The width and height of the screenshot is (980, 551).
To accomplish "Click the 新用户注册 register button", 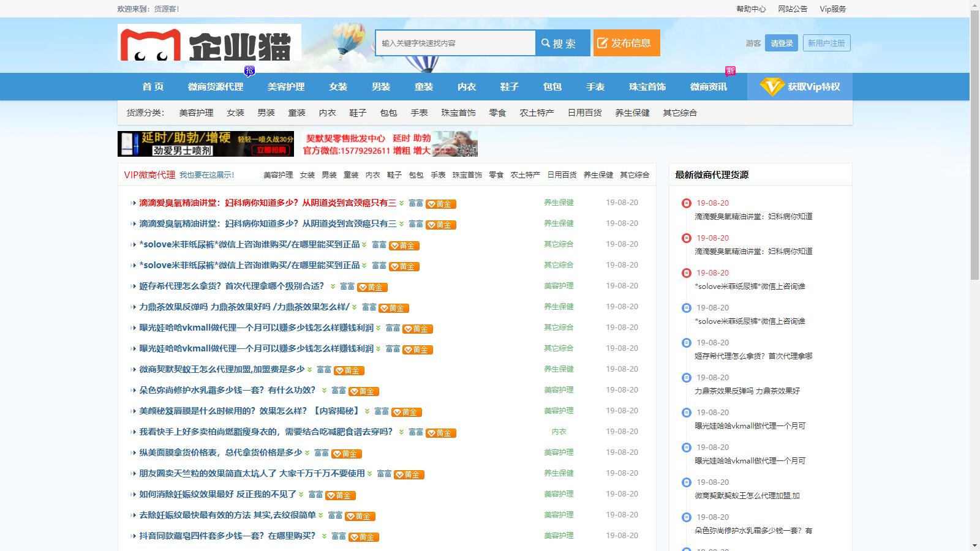I will click(826, 43).
